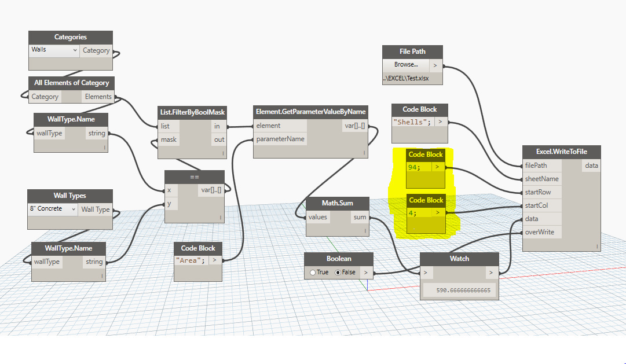626x364 pixels.
Task: Click the values input of Math.Sum
Action: coord(318,217)
